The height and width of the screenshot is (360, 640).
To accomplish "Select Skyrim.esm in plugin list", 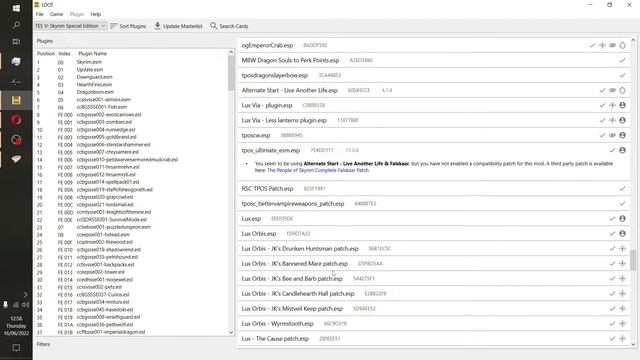I will click(x=89, y=62).
